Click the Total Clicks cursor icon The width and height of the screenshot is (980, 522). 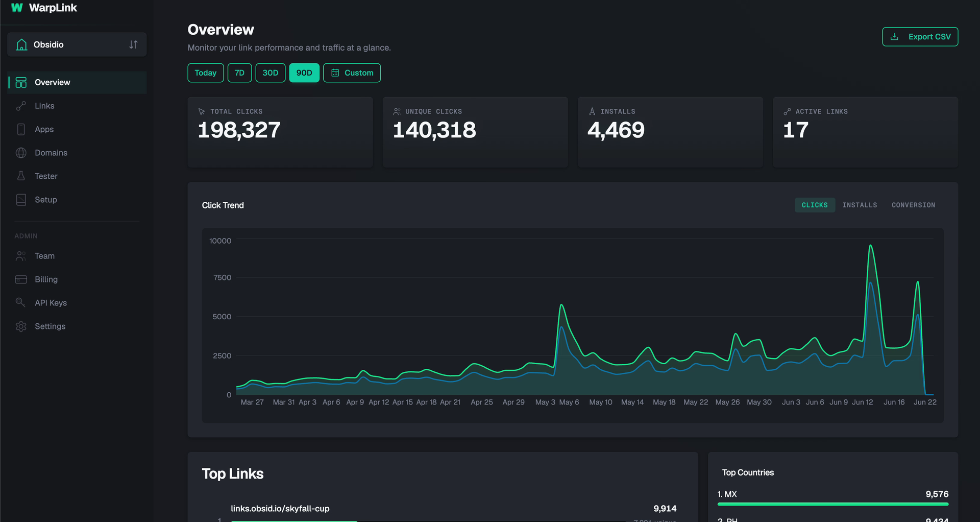(x=202, y=111)
